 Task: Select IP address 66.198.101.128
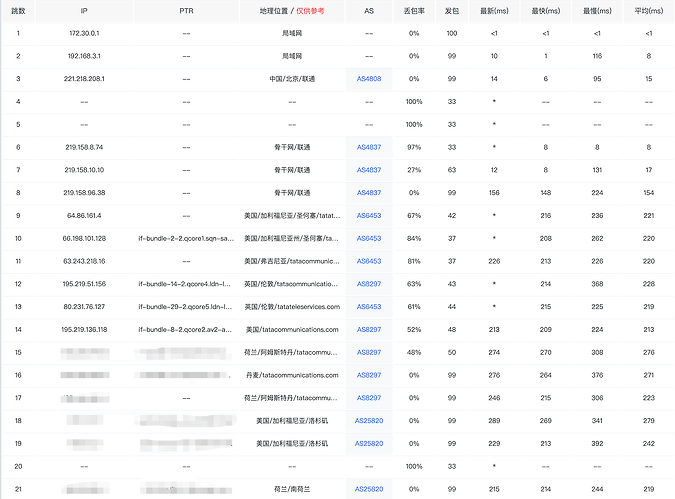click(x=84, y=239)
